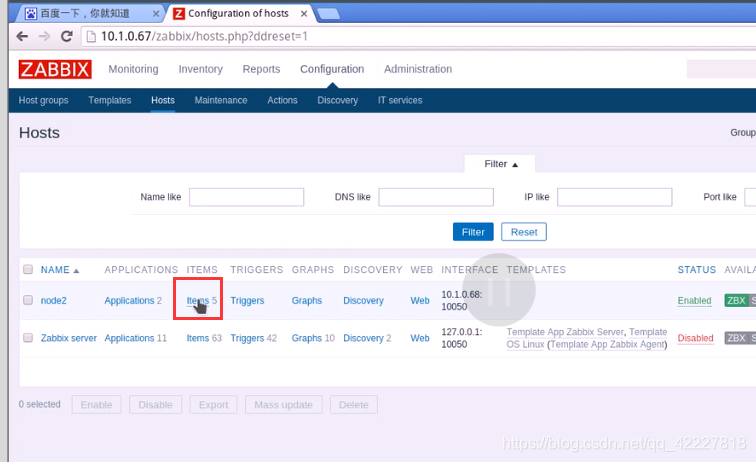
Task: Open Web for node2
Action: 420,300
